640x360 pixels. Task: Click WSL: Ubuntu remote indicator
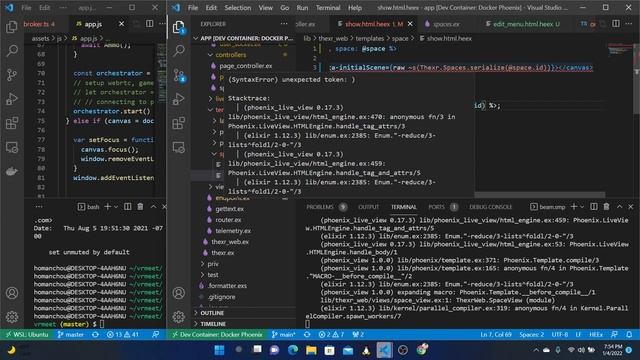pyautogui.click(x=27, y=335)
